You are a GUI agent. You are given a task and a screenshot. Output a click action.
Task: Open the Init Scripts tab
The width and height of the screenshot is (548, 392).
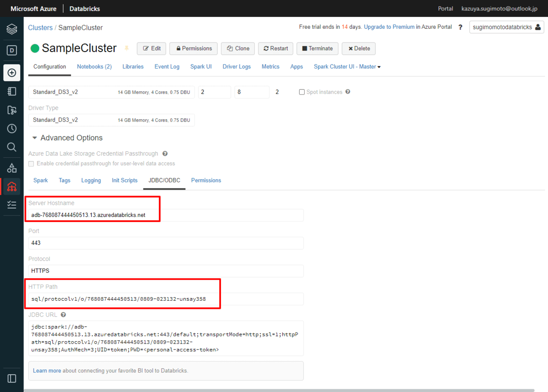tap(125, 180)
